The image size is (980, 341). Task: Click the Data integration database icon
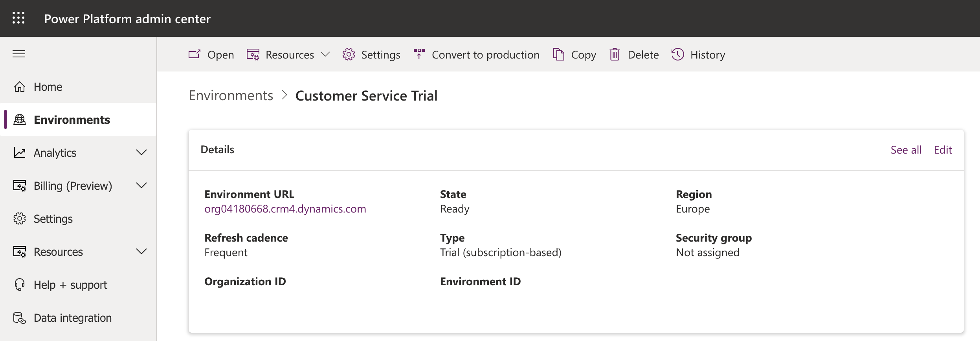tap(20, 317)
